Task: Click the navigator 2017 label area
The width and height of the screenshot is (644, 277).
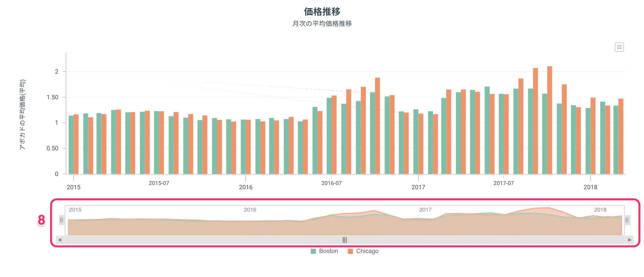Action: 425,210
